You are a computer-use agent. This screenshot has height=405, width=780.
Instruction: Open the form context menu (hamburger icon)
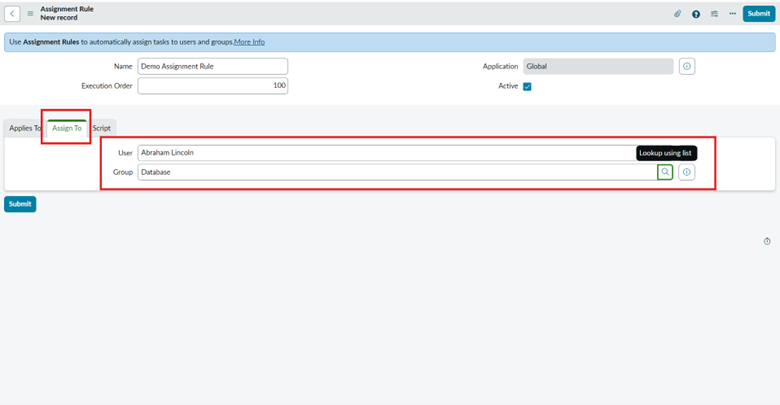coord(30,14)
